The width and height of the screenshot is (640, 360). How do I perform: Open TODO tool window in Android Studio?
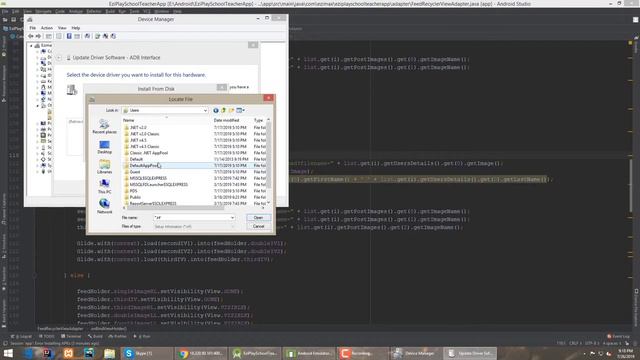tap(47, 336)
